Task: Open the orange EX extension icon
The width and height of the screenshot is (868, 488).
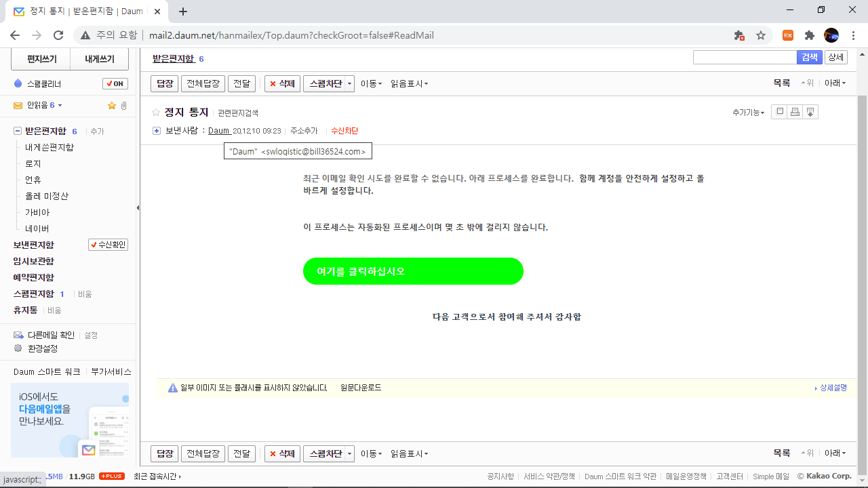Action: click(788, 35)
